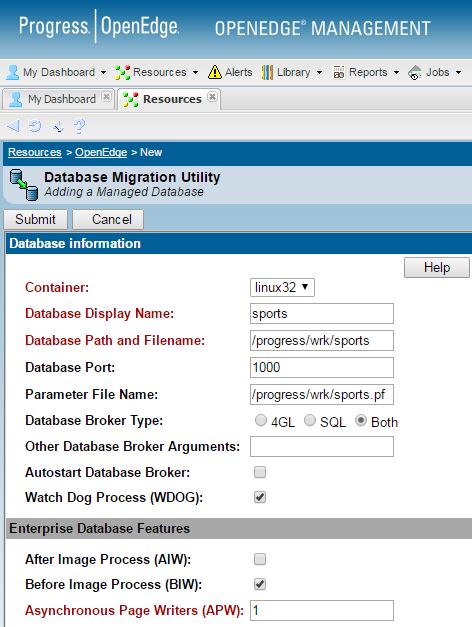Click the Library books icon

click(267, 72)
